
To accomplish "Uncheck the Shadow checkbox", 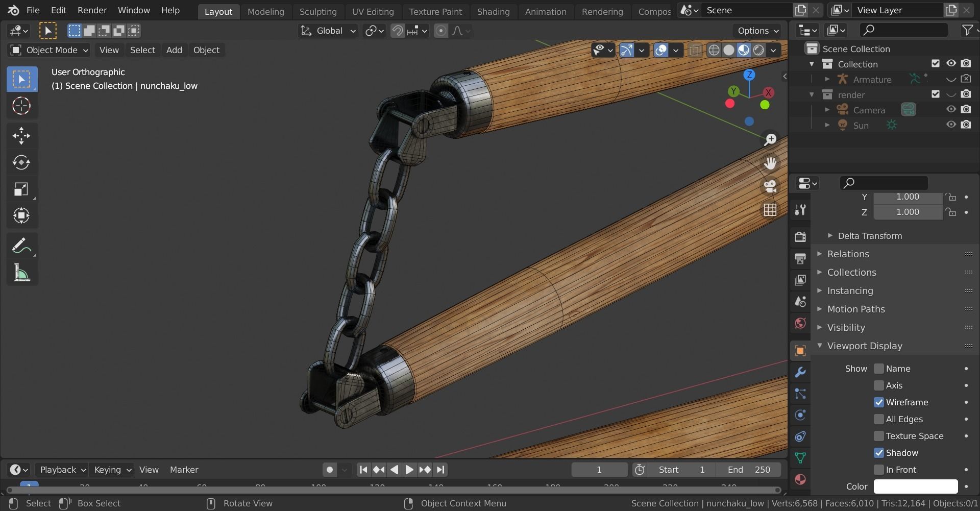I will click(878, 453).
